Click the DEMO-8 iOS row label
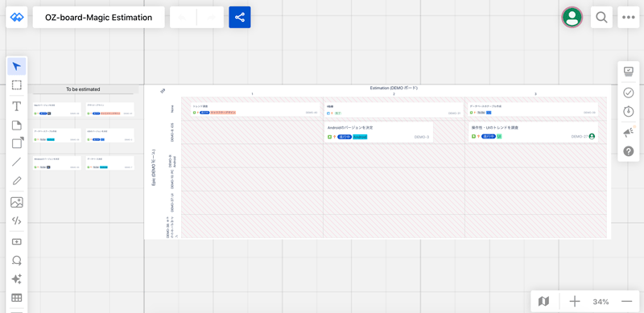Screen dimensions: 644x313 [x=172, y=132]
